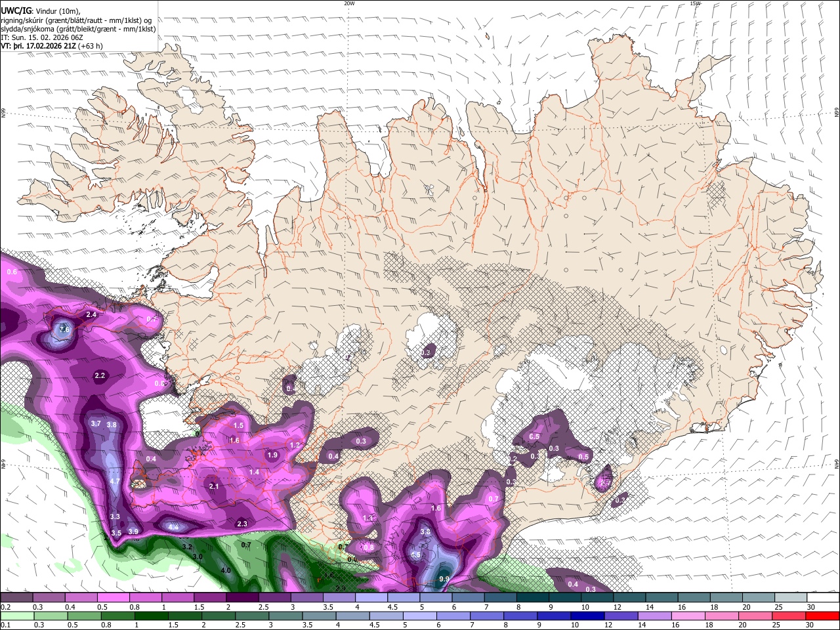Image resolution: width=840 pixels, height=630 pixels.
Task: Click the 2.1 value over southwest Iceland
Action: point(213,486)
